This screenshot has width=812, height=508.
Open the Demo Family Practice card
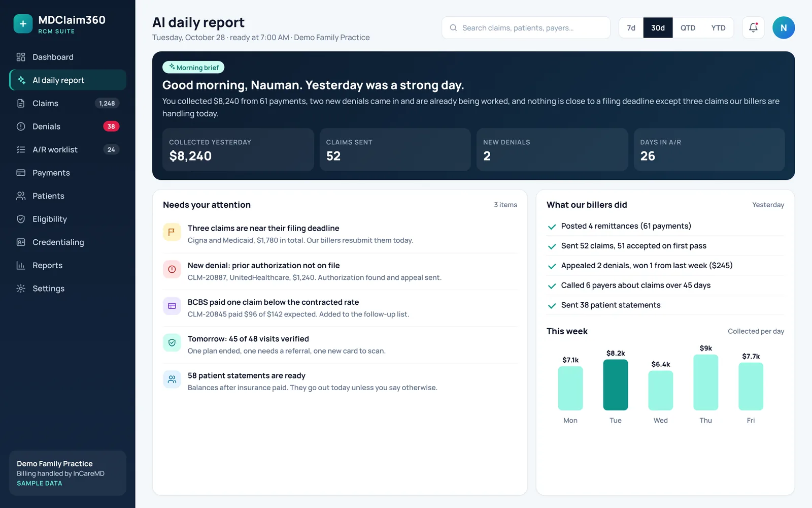(67, 473)
